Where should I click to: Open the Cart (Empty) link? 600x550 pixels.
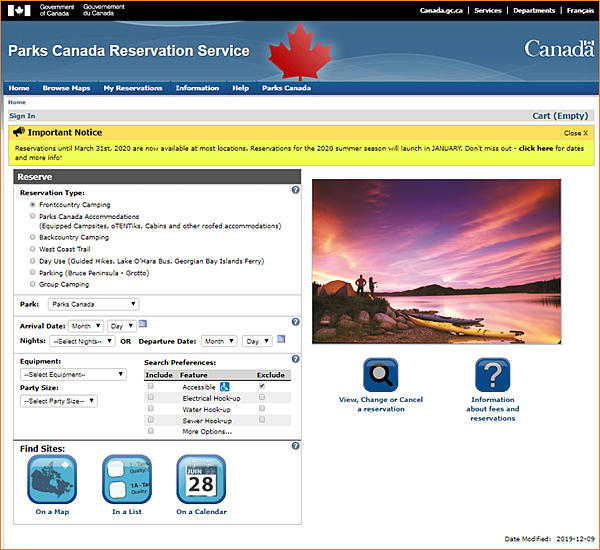560,116
